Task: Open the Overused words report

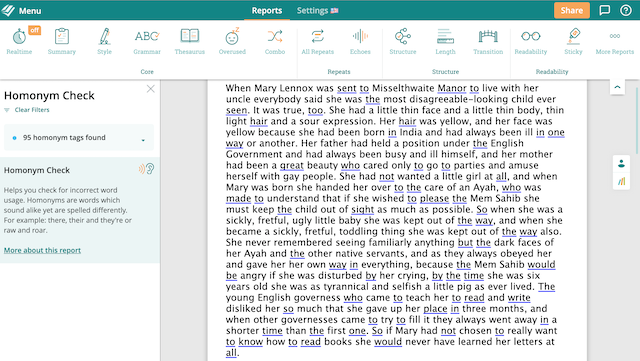Action: 232,41
